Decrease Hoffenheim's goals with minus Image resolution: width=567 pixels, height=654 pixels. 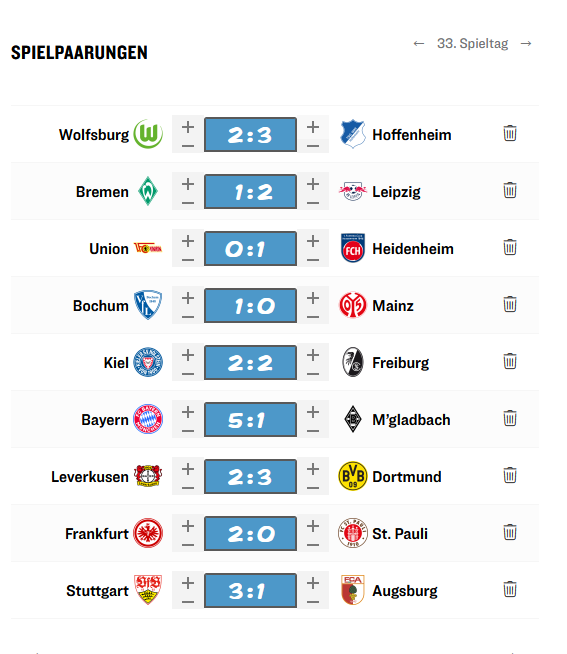click(x=313, y=146)
